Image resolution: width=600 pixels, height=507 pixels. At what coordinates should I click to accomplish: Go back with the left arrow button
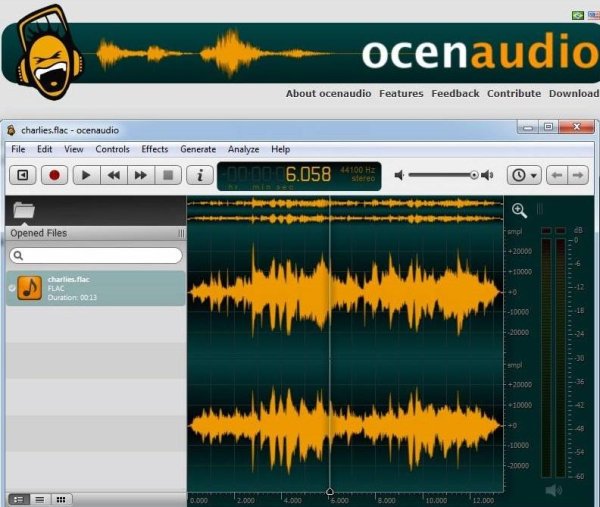click(557, 175)
